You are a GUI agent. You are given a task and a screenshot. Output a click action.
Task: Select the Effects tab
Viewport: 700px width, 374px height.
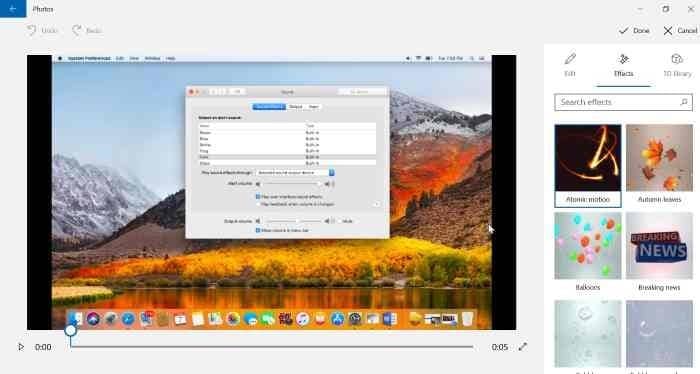pos(624,65)
